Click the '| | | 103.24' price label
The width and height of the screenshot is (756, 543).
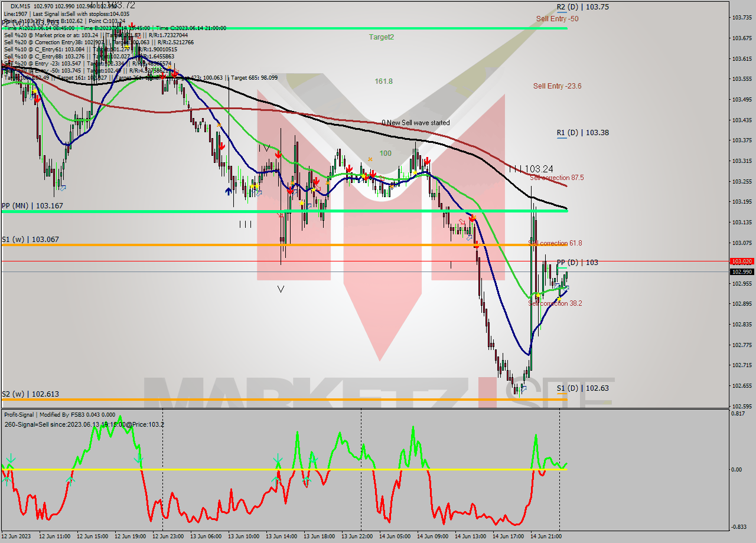pyautogui.click(x=531, y=169)
